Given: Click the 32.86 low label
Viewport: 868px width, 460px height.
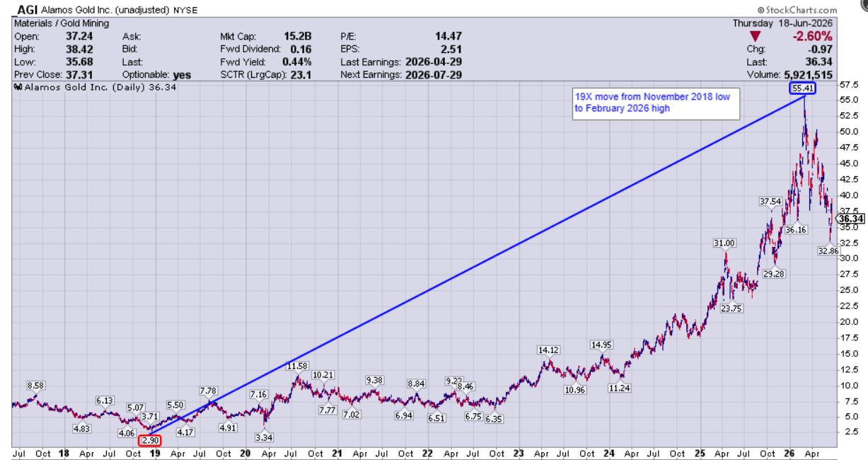Looking at the screenshot, I should pyautogui.click(x=828, y=251).
